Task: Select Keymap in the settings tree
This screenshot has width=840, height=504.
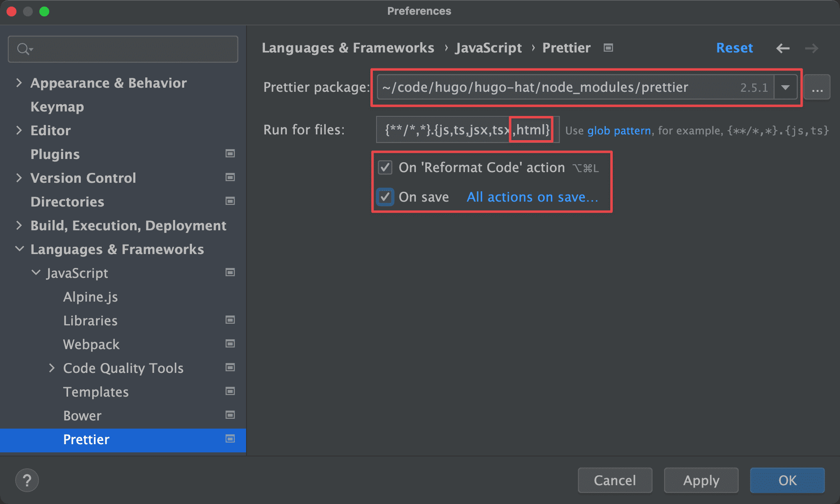Action: coord(57,107)
